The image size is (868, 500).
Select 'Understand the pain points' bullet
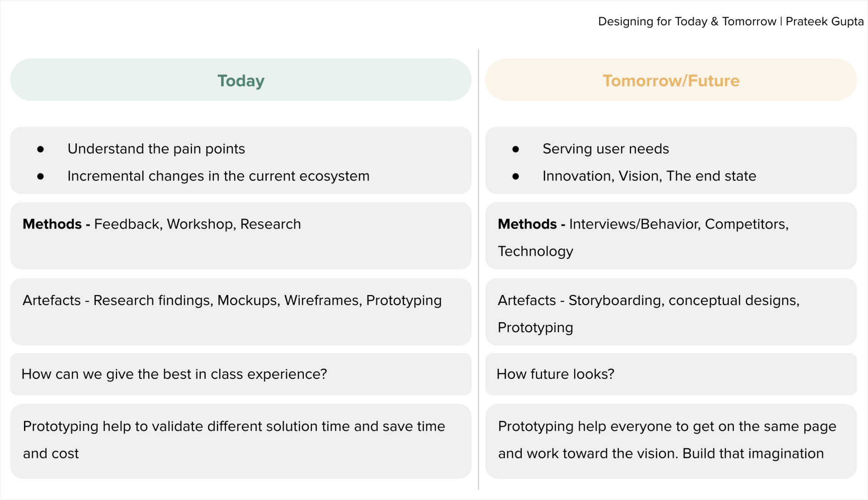click(x=156, y=149)
